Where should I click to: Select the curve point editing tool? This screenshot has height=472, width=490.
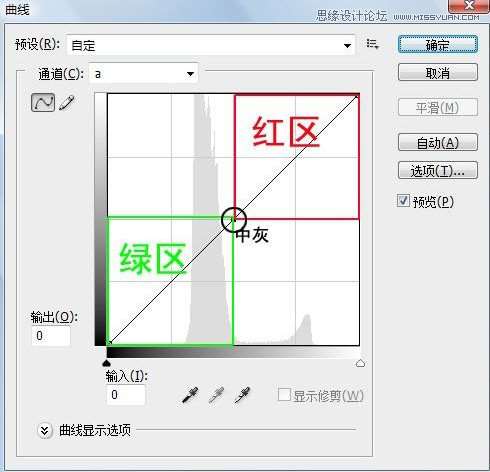43,102
